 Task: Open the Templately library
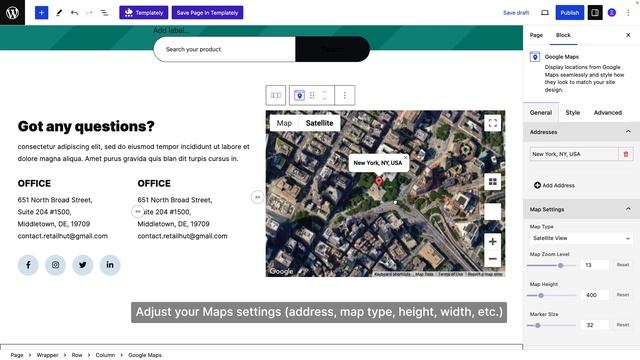coord(144,13)
